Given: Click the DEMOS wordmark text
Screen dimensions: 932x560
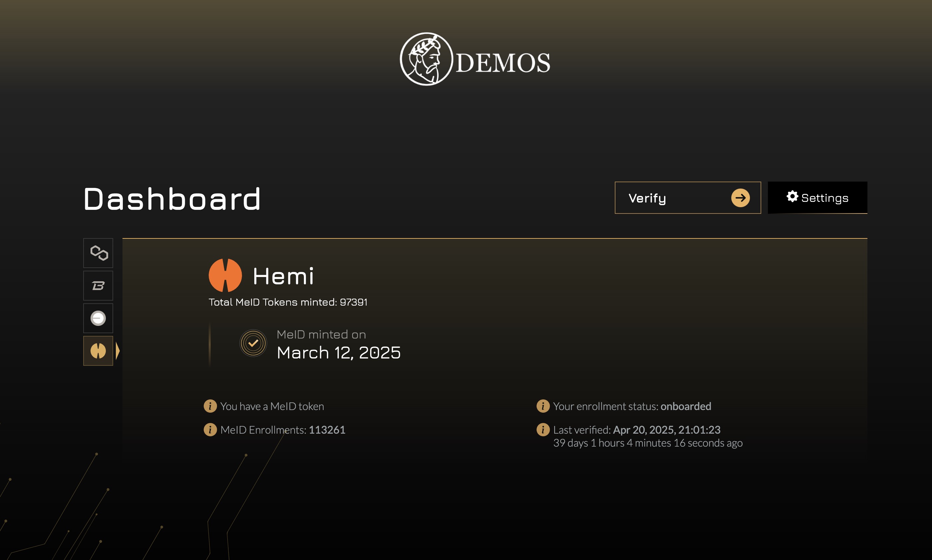Looking at the screenshot, I should 503,63.
